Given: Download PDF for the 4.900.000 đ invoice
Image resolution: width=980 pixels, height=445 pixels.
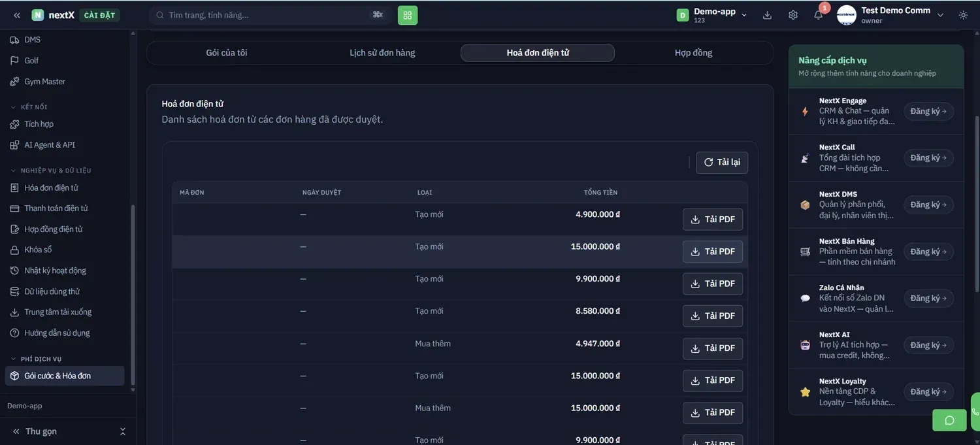Looking at the screenshot, I should [x=713, y=220].
